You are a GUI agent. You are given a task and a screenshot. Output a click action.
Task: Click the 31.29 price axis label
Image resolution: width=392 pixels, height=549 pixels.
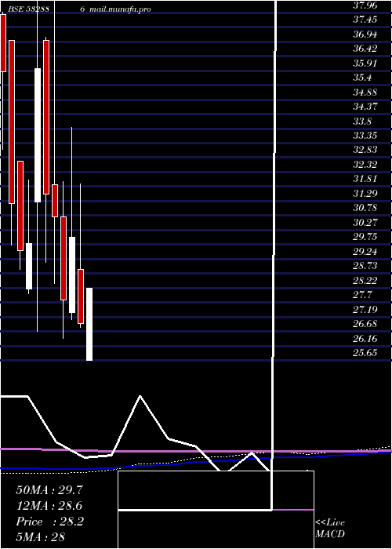click(x=365, y=194)
